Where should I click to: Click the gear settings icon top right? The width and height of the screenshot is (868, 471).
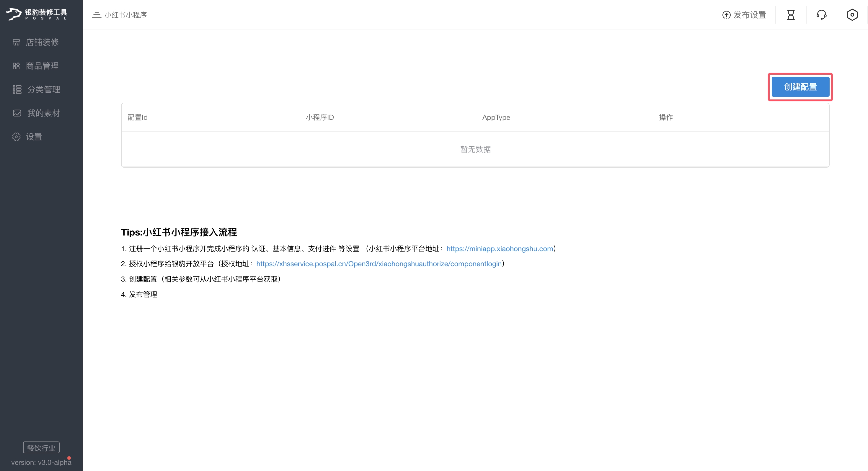852,14
